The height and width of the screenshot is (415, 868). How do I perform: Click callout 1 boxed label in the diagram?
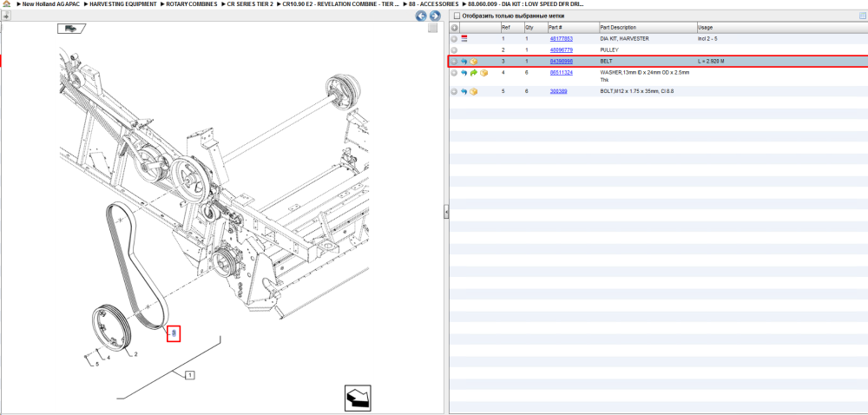[x=189, y=375]
